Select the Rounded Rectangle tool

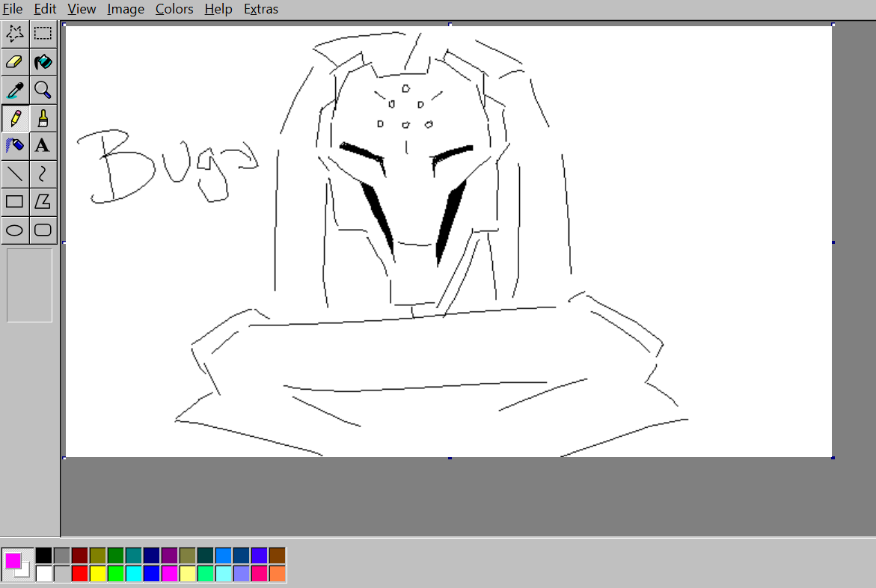[x=43, y=230]
